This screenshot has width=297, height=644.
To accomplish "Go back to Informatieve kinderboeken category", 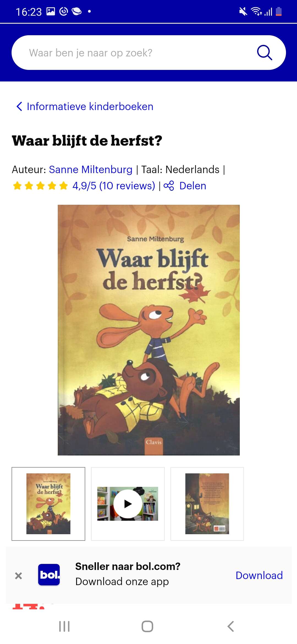I will click(90, 107).
